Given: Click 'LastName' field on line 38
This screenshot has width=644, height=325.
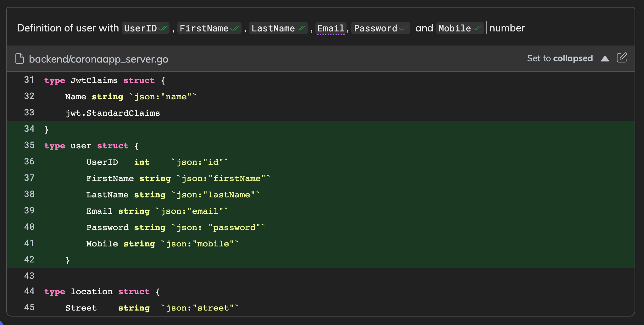Looking at the screenshot, I should 107,195.
